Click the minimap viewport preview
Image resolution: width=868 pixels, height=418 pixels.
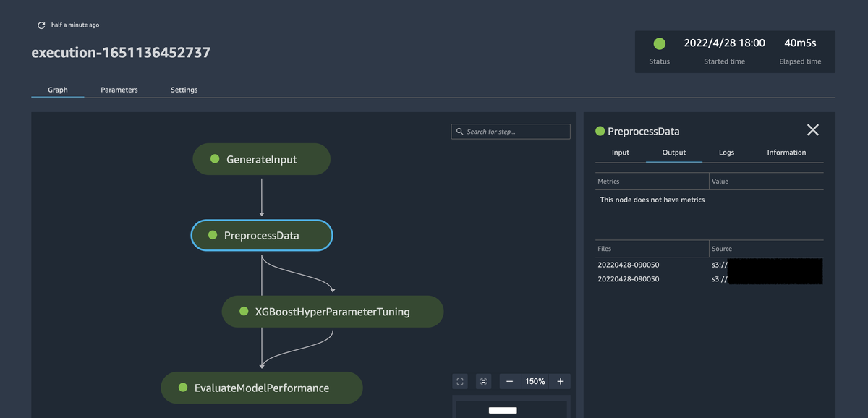pyautogui.click(x=503, y=410)
